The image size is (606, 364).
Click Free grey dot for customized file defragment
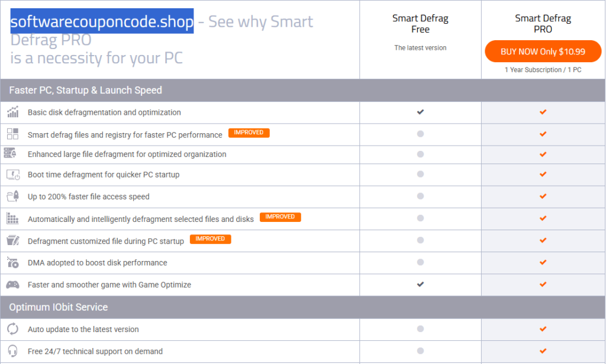[421, 240]
